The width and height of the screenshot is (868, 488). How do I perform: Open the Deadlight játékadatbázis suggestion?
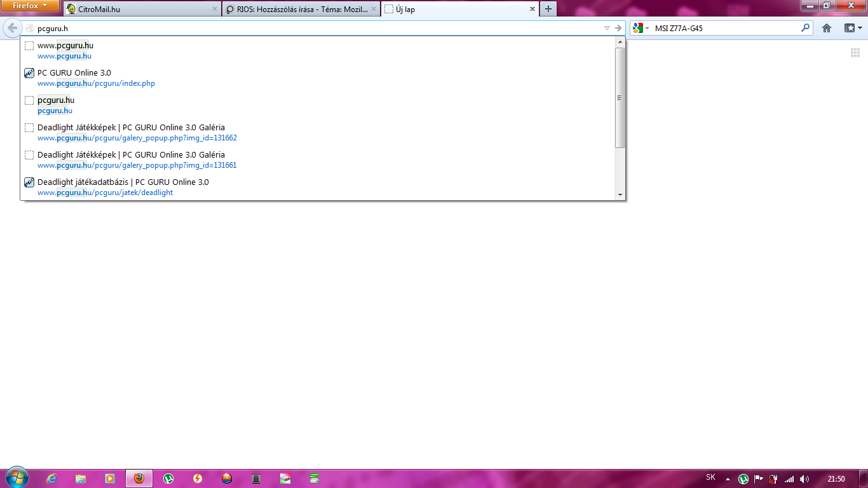[318, 187]
